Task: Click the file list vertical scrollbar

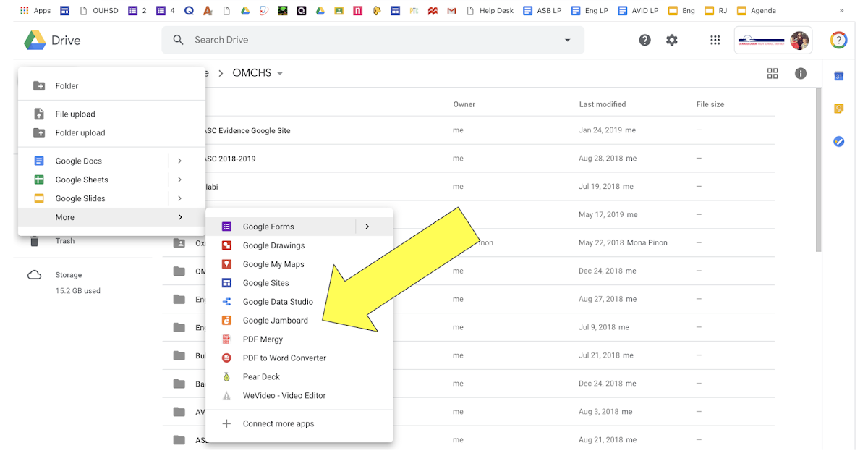Action: pyautogui.click(x=819, y=170)
